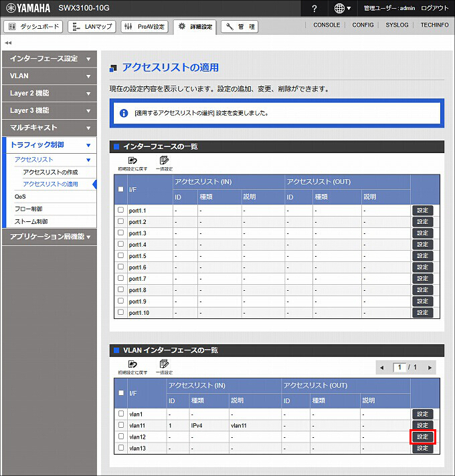Click 設定 button for vlan12
The height and width of the screenshot is (476, 455).
coord(422,437)
